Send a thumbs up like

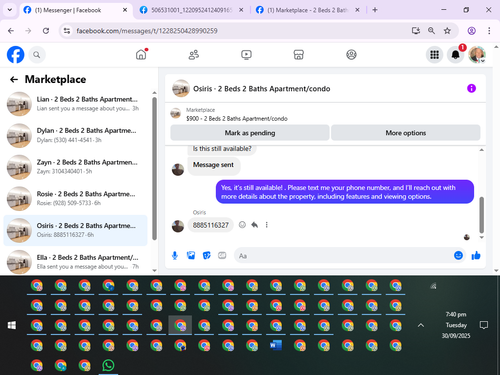click(x=476, y=255)
